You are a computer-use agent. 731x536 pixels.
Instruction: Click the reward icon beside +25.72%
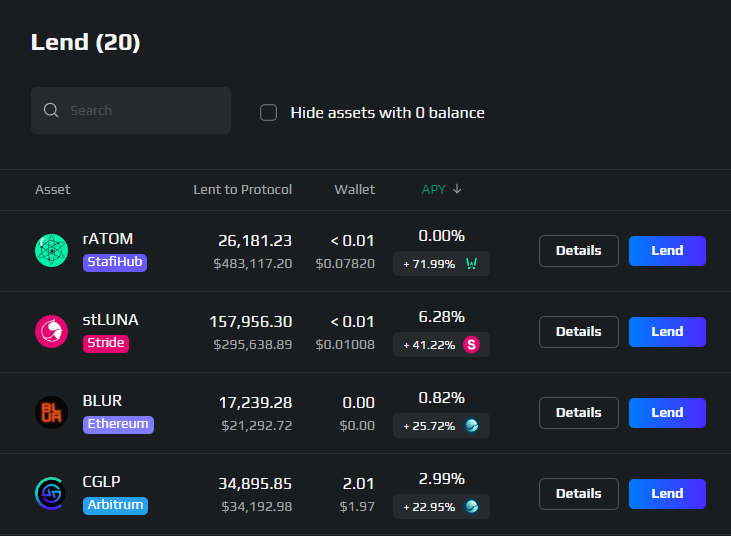(471, 426)
